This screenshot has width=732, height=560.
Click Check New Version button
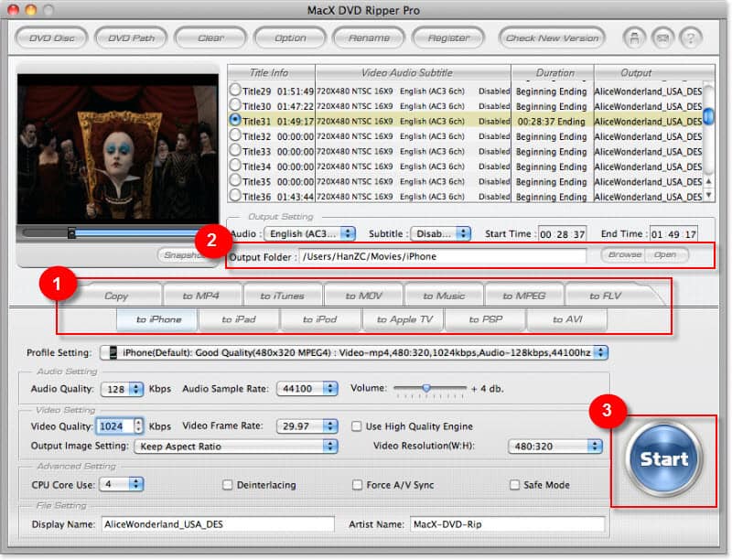tap(552, 38)
